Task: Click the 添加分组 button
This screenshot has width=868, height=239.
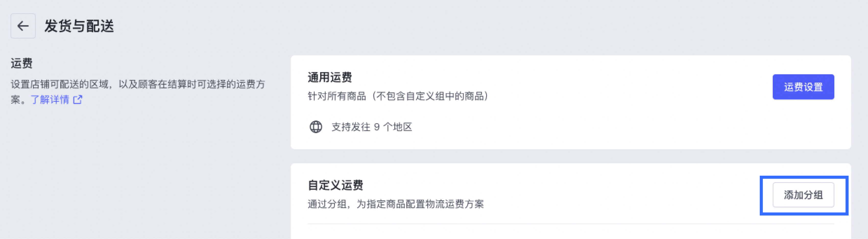Action: pos(803,195)
